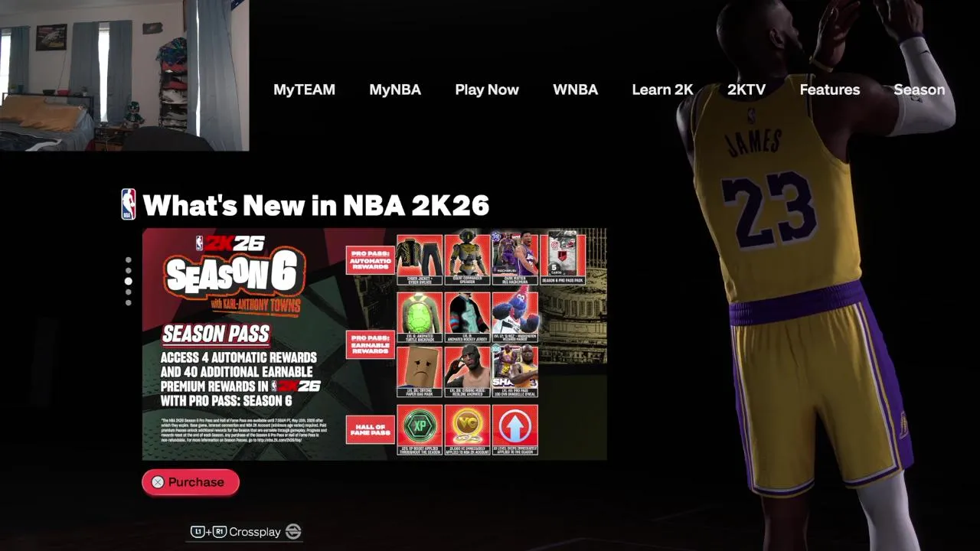Click the Hall of Fame Pass label
980x551 pixels.
[x=371, y=429]
